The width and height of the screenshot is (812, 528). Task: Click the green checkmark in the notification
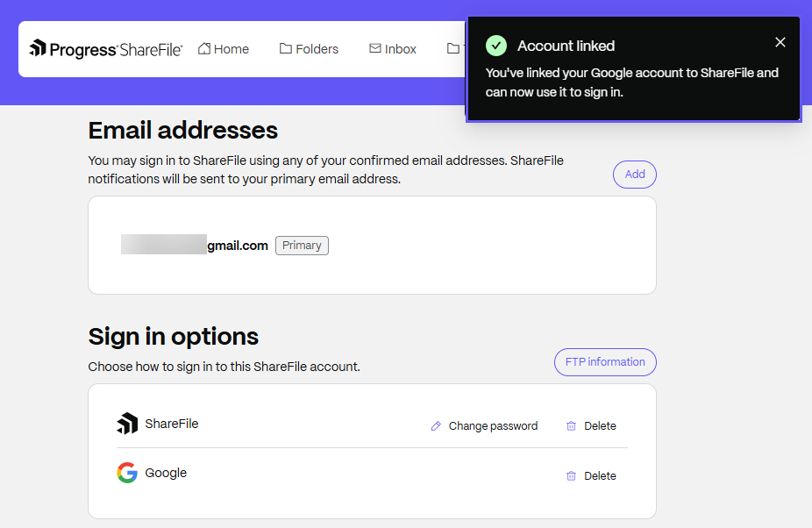pyautogui.click(x=496, y=46)
